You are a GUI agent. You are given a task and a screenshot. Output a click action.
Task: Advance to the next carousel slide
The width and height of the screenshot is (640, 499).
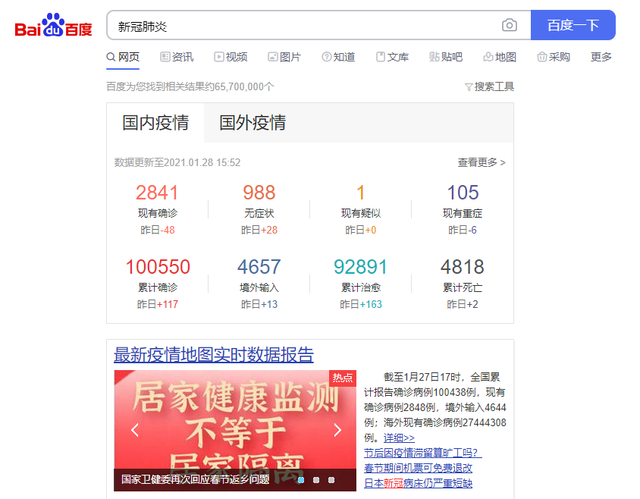coord(337,431)
